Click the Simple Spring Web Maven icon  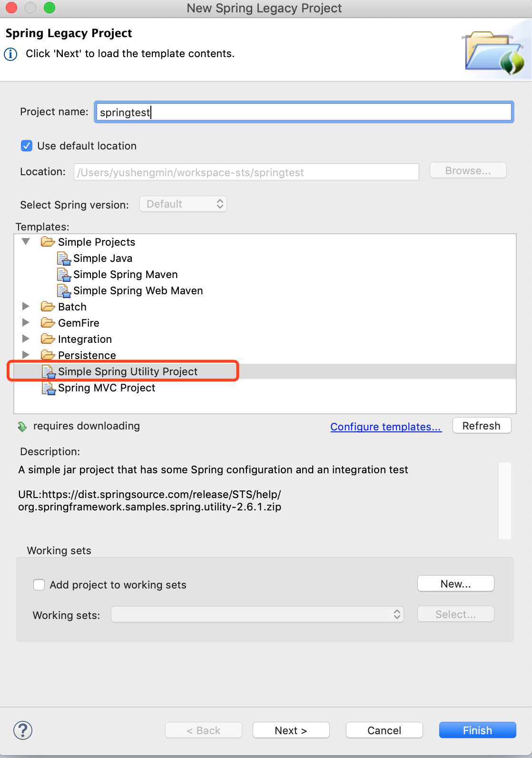pos(64,291)
